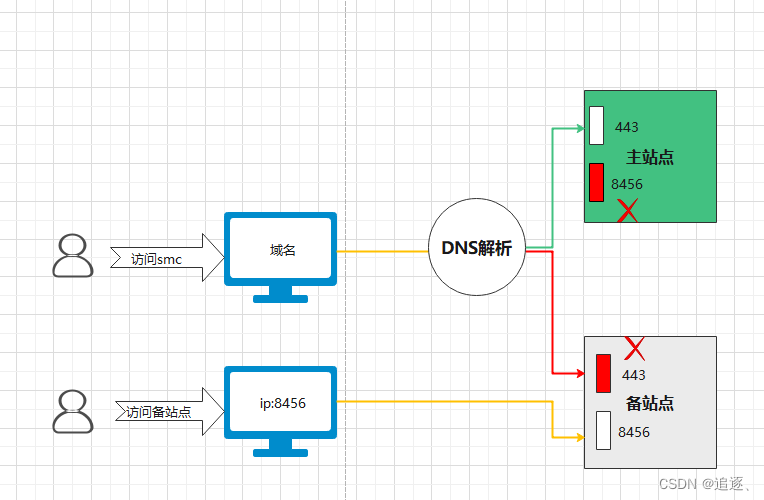Select the 443 label in 主站点
Screen dimensions: 764x500
[x=627, y=127]
